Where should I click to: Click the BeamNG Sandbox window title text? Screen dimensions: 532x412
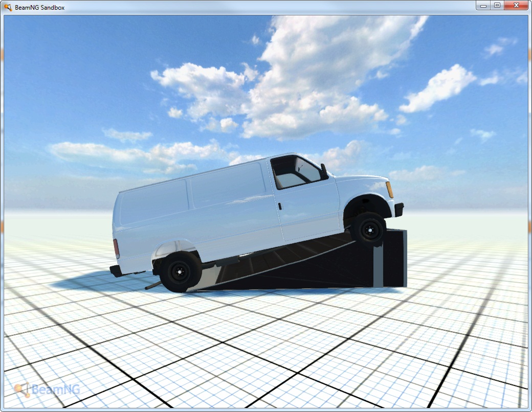pyautogui.click(x=40, y=8)
